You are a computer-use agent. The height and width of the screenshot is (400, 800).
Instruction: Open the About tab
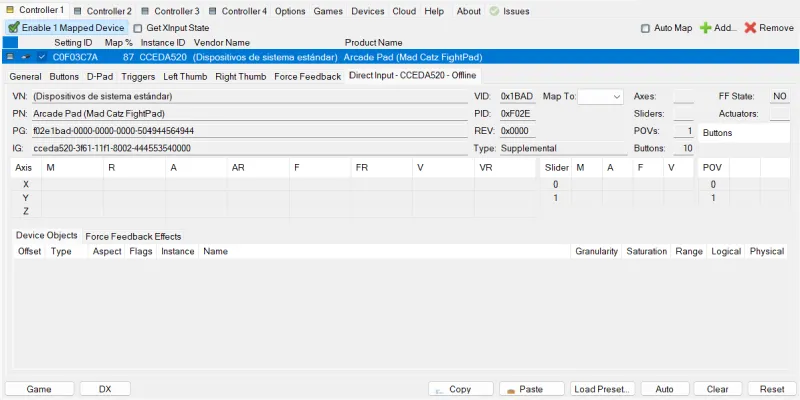click(x=468, y=11)
